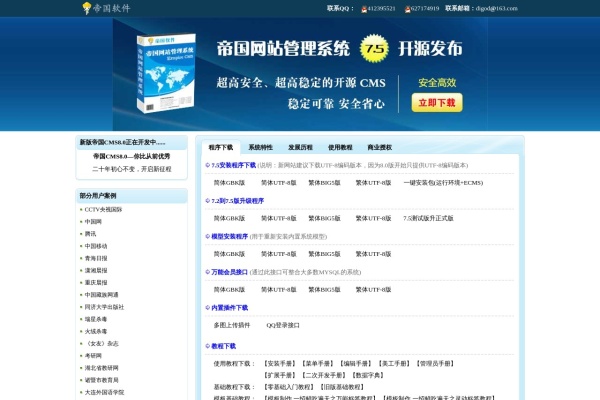Open 【编辑手册】 tutorial link
Viewport: 600px width, 400px height.
tap(355, 363)
